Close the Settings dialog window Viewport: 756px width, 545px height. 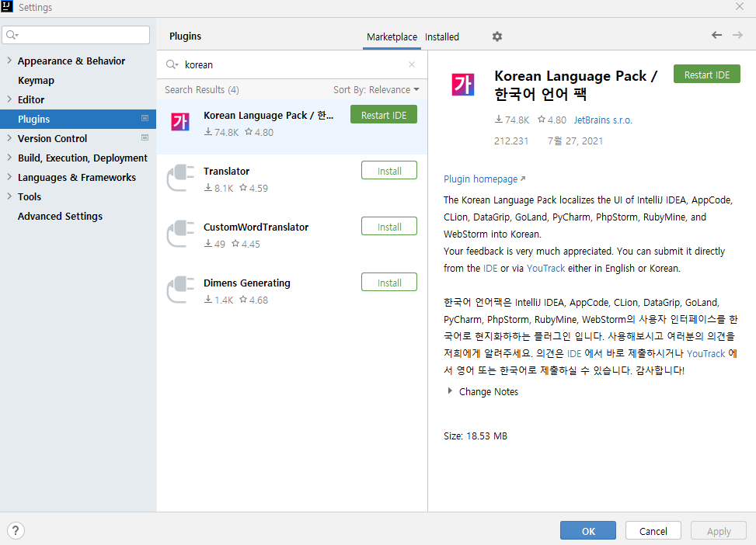[x=740, y=7]
